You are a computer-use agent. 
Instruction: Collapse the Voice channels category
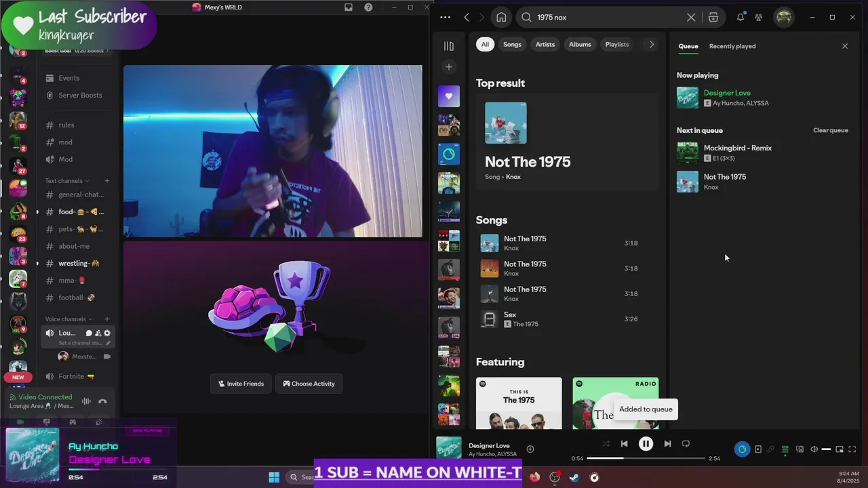[68, 319]
